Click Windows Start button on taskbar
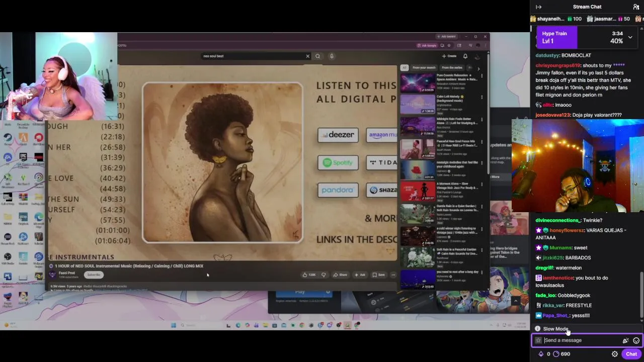644x362 pixels. (x=174, y=325)
